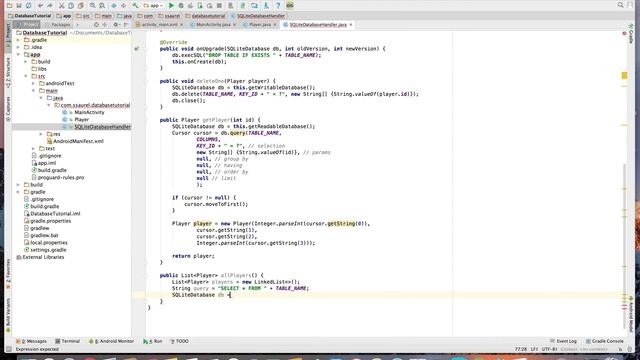This screenshot has height=360, width=640.
Task: Click the Redo arrow in toolbar
Action: coord(50,5)
